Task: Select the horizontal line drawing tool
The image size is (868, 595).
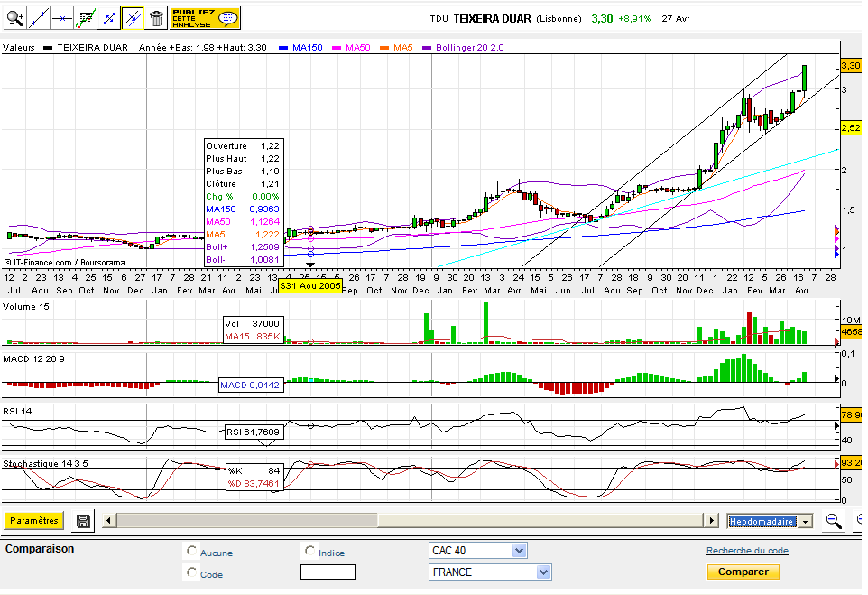Action: pyautogui.click(x=62, y=17)
